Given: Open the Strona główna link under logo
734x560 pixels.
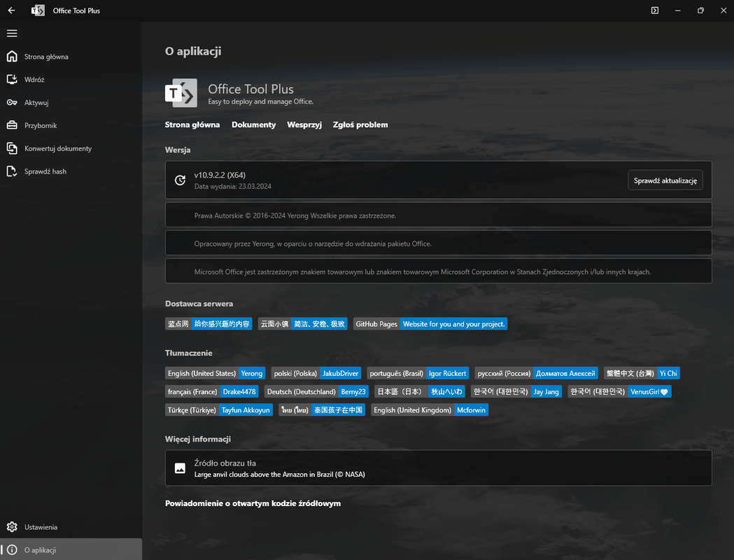Looking at the screenshot, I should pos(192,125).
